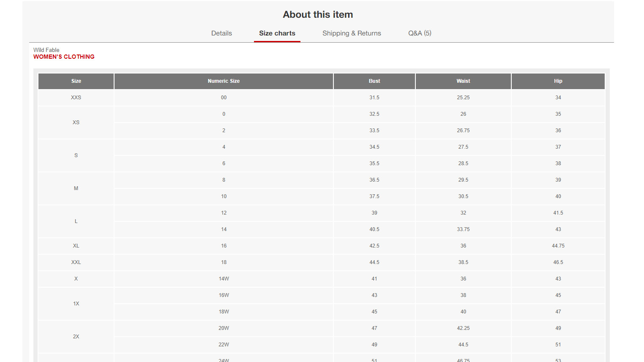The image size is (644, 362).
Task: Click the Hip column header
Action: coord(558,81)
